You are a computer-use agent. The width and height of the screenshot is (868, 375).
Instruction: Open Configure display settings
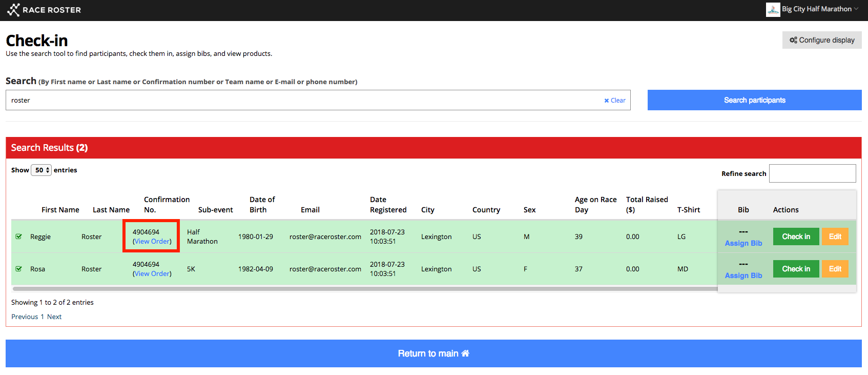[822, 40]
